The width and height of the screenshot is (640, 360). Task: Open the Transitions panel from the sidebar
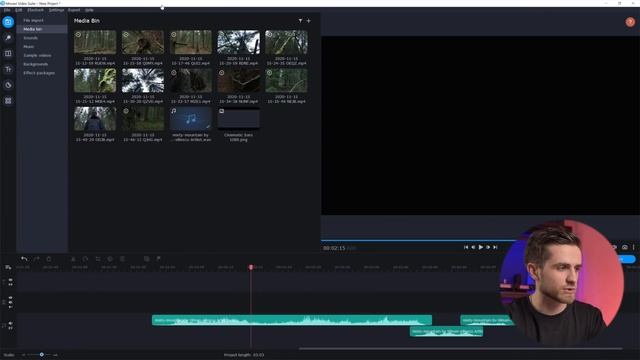coord(8,53)
